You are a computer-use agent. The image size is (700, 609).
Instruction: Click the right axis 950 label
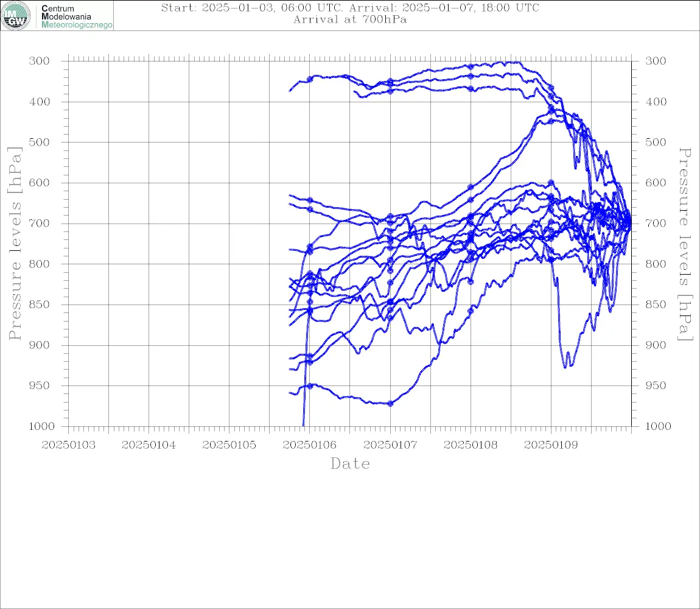point(656,385)
